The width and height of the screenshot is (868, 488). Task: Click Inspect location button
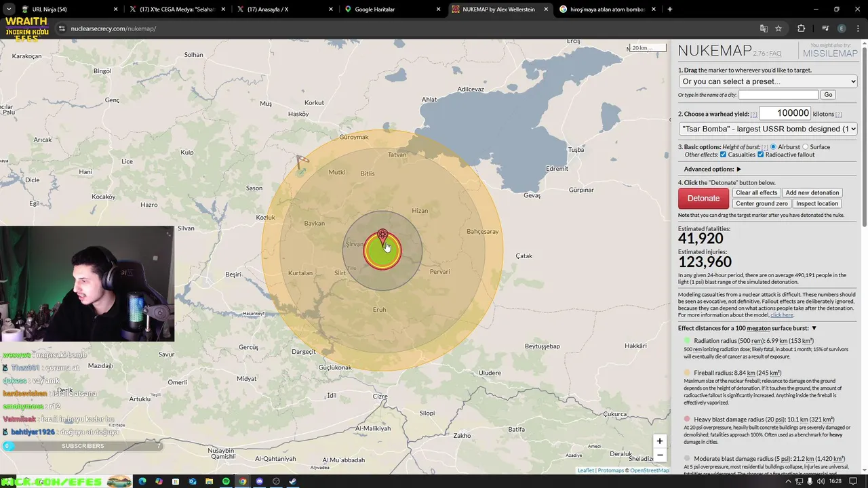(817, 203)
